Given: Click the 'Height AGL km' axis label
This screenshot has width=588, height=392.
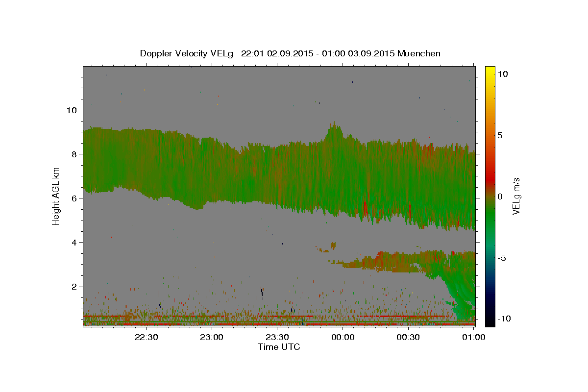Looking at the screenshot, I should point(56,196).
